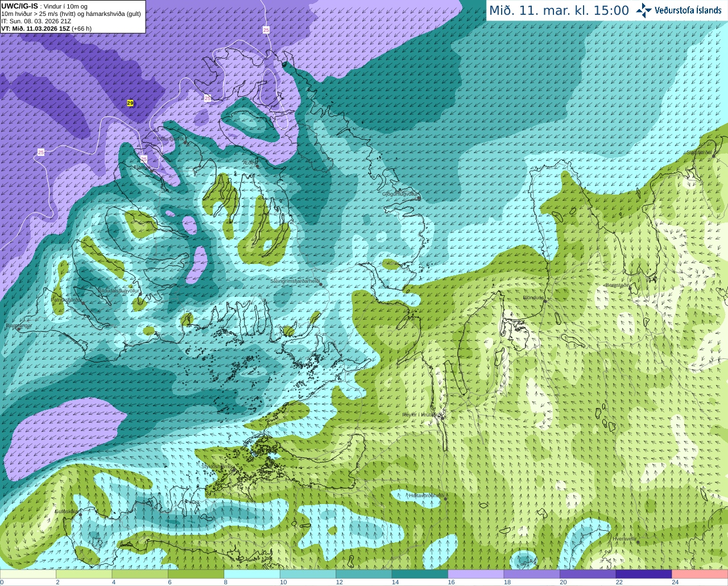This screenshot has width=728, height=586.
Task: Click the 'UWC/IG-IS : Vindur í 10m og' line
Action: click(44, 6)
